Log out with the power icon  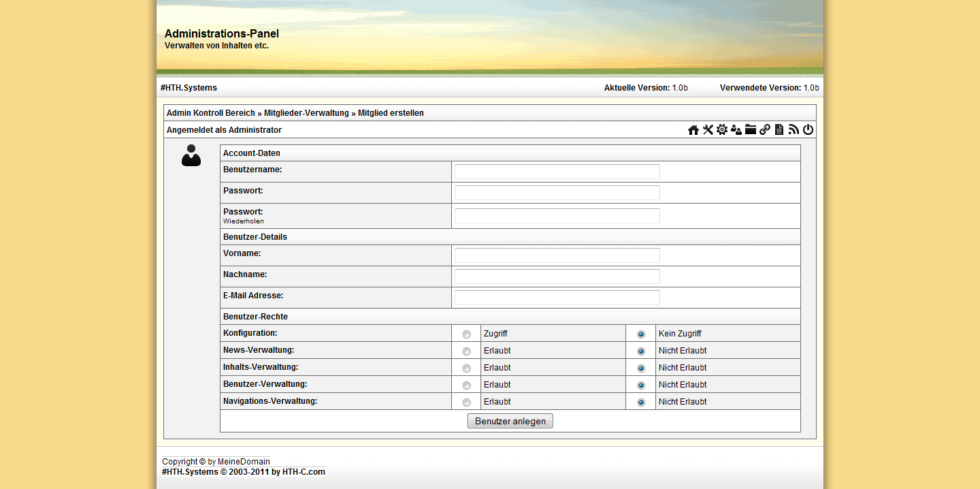808,130
